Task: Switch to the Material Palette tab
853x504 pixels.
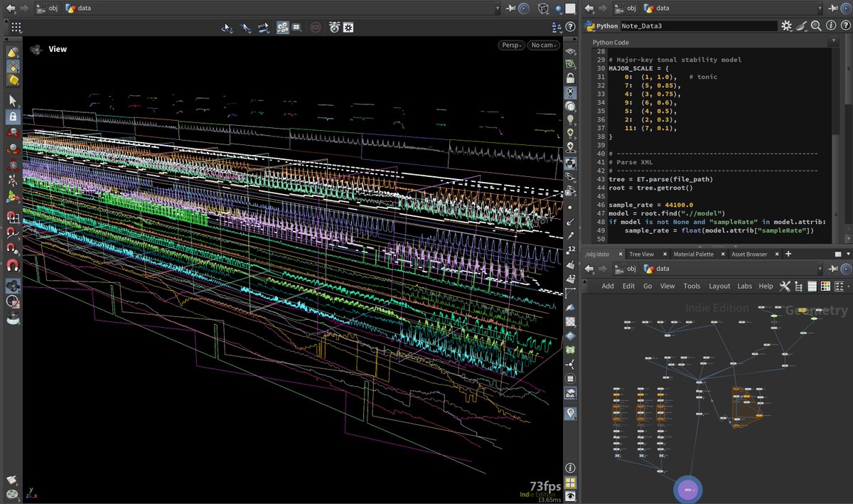Action: pyautogui.click(x=693, y=254)
